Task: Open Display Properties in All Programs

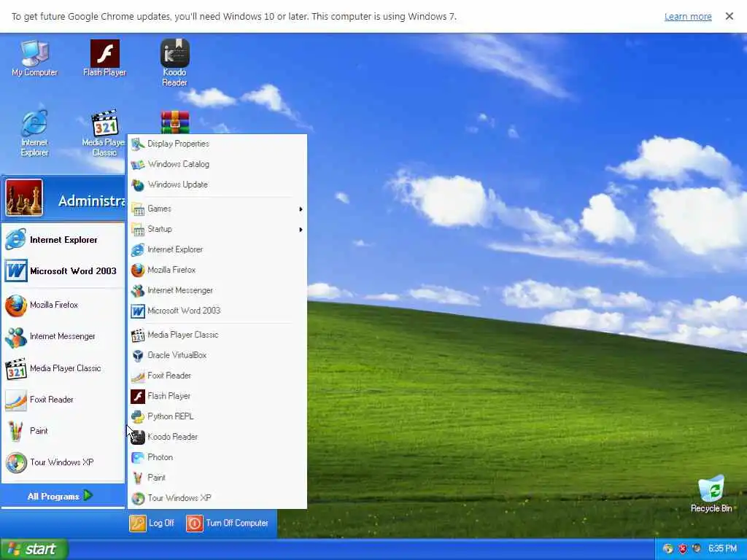Action: point(217,144)
